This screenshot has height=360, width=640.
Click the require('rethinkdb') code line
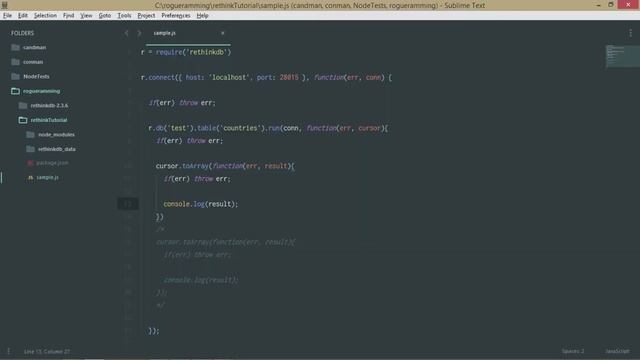tap(186, 52)
